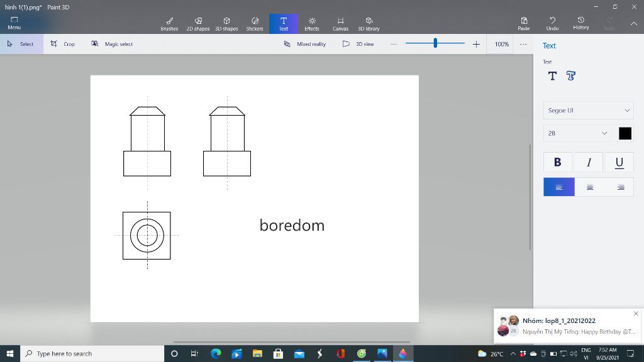Select the 2D text icon
The width and height of the screenshot is (644, 362).
(x=552, y=76)
